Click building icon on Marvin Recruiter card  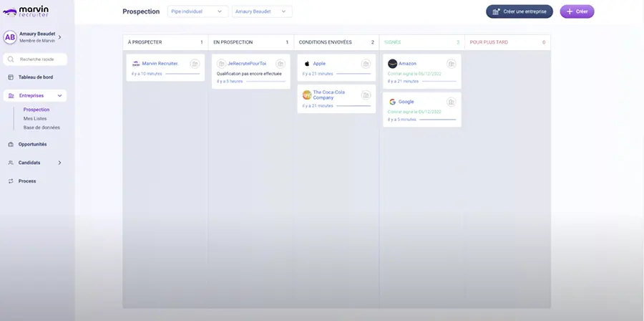pyautogui.click(x=195, y=64)
